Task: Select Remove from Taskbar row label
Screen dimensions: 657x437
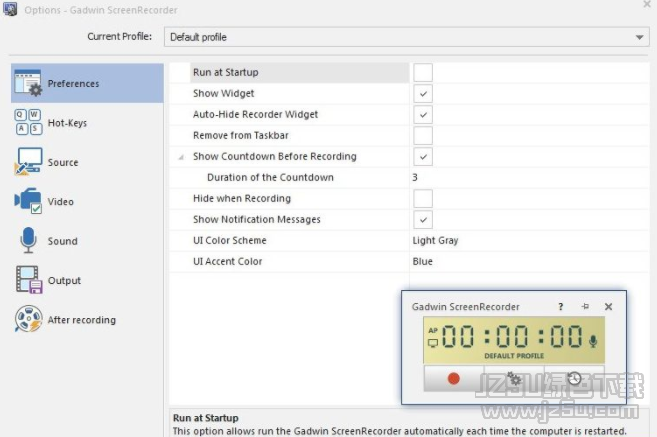Action: click(241, 135)
